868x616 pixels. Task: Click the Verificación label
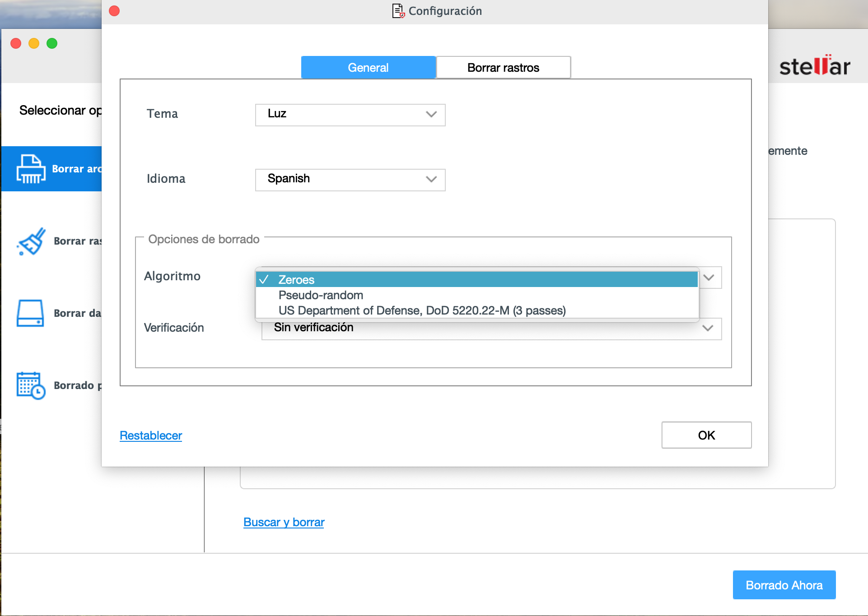click(x=174, y=328)
